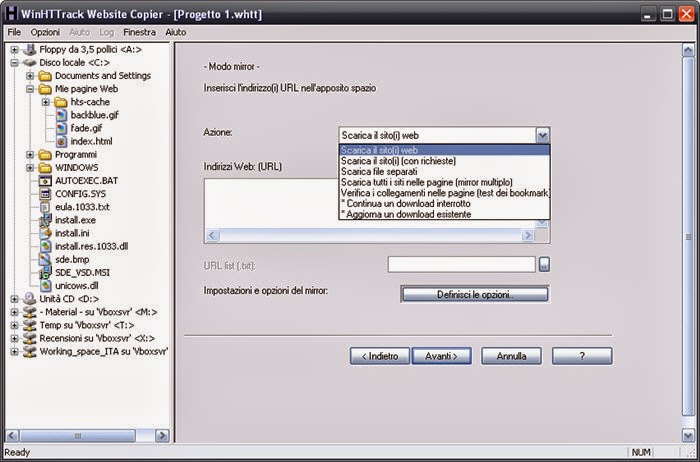Image resolution: width=700 pixels, height=462 pixels.
Task: Click the Material su Vboxsvr network drive icon
Action: (x=29, y=312)
